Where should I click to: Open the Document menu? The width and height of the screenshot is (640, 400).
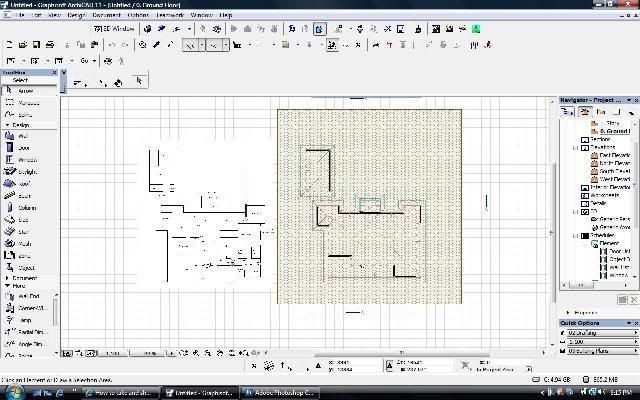[107, 15]
